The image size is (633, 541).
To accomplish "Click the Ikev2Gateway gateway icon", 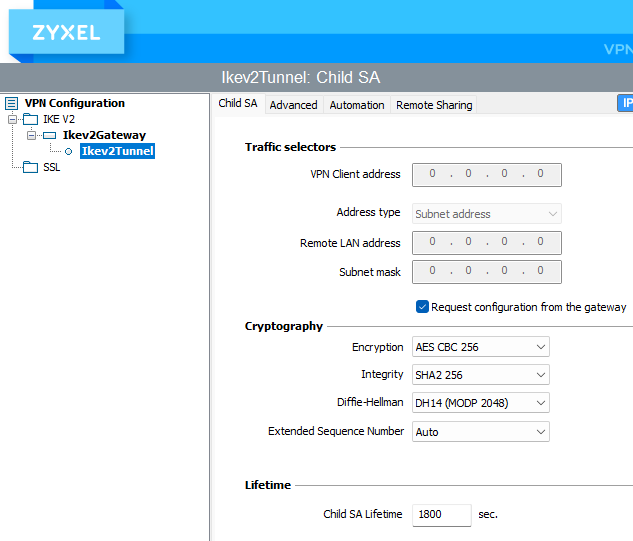I will click(x=49, y=135).
